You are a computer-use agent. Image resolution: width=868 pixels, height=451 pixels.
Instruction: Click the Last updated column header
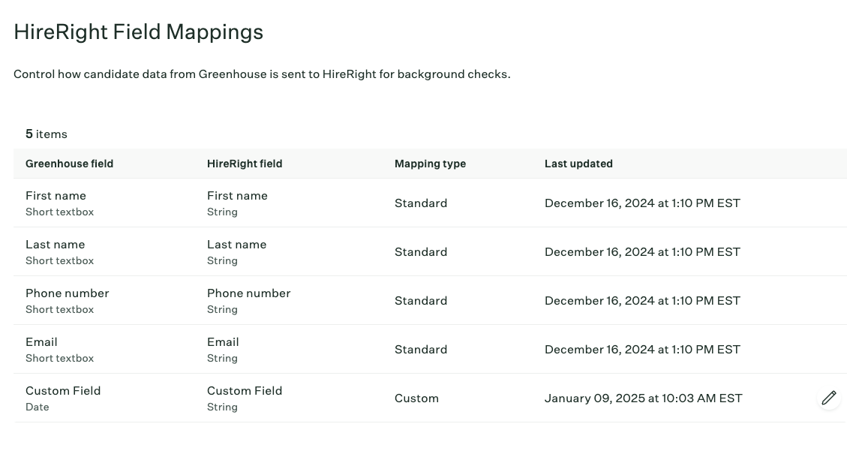click(578, 164)
